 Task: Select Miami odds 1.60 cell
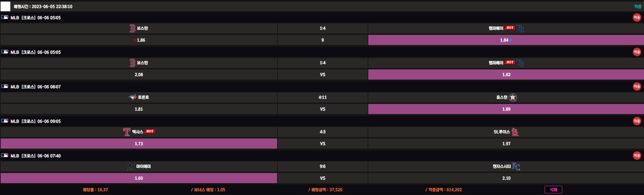139,178
